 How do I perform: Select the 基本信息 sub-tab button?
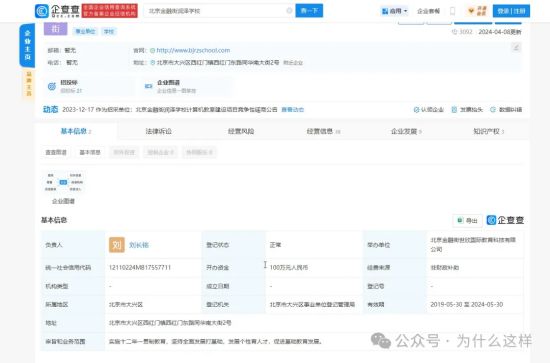point(90,152)
